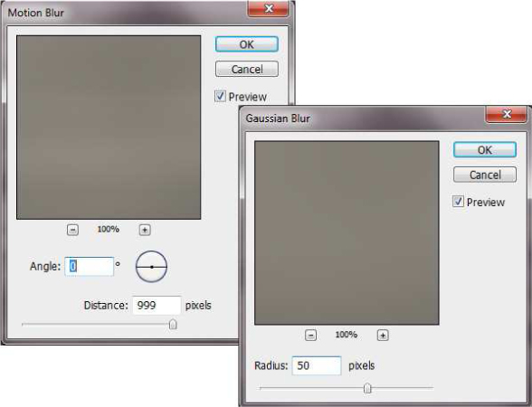
Task: Cancel the Gaussian Blur dialog
Action: pyautogui.click(x=485, y=175)
